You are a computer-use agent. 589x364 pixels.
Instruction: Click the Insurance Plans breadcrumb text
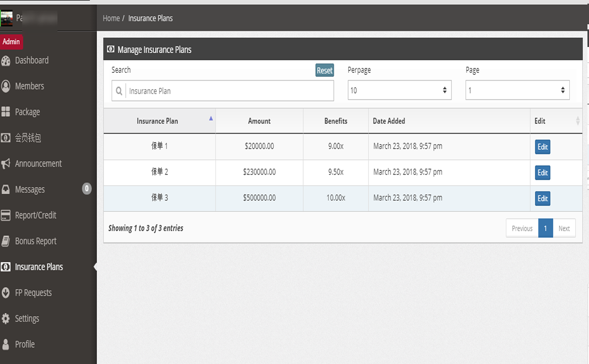click(x=150, y=19)
